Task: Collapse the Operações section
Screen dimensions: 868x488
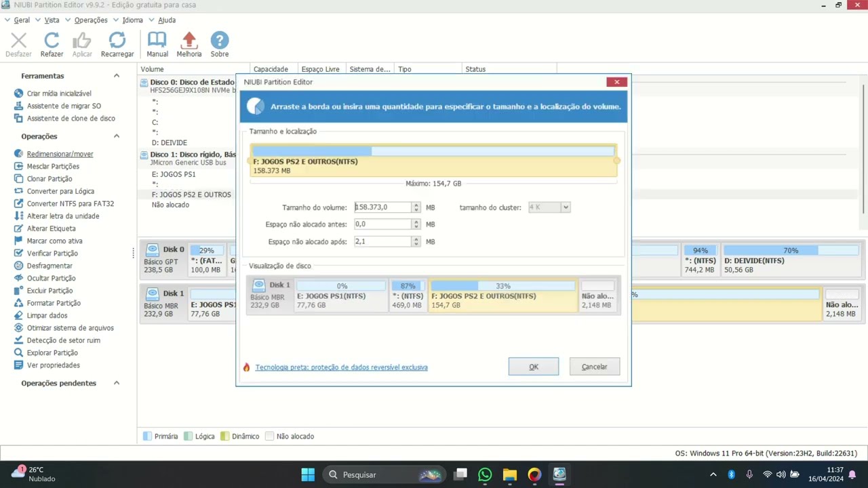Action: coord(117,136)
